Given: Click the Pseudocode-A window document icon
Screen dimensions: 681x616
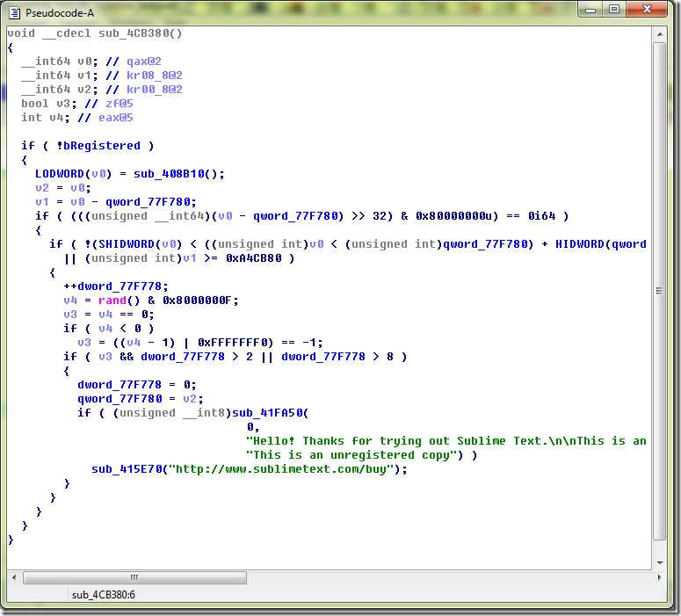Looking at the screenshot, I should click(14, 13).
